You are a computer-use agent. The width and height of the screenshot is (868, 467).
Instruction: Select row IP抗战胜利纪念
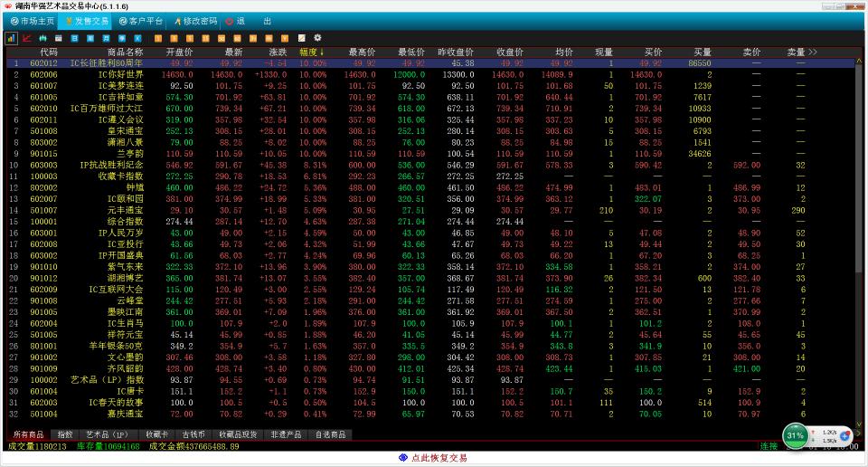coord(430,165)
